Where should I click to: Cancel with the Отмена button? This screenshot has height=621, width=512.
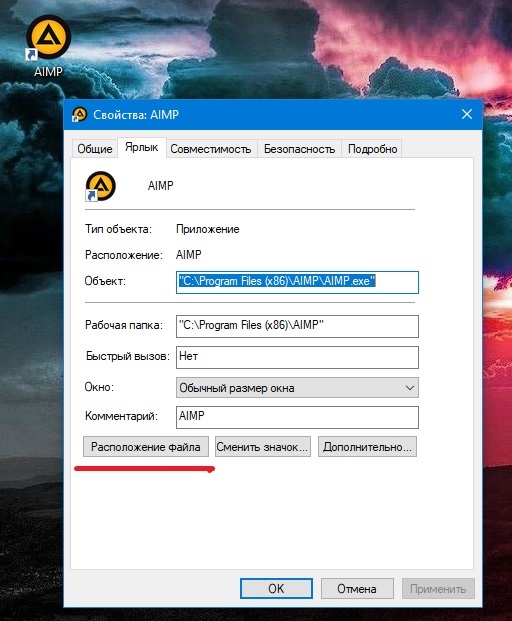pos(357,589)
